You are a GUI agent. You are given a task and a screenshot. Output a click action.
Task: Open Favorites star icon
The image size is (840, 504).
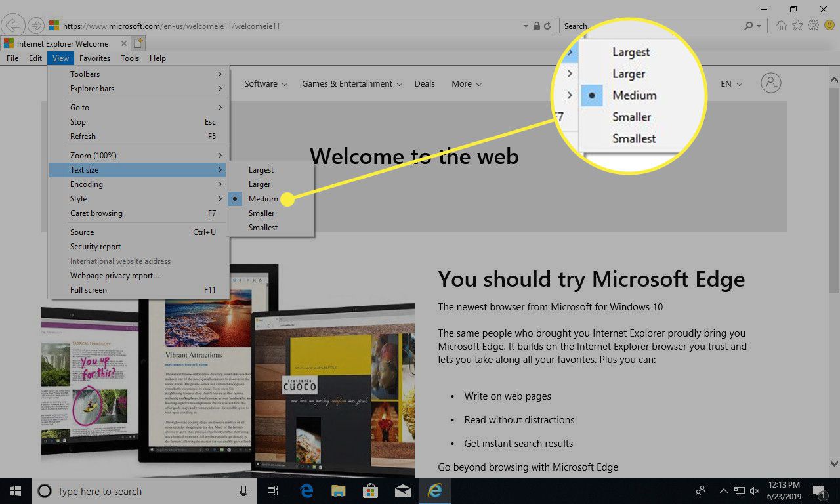[797, 26]
